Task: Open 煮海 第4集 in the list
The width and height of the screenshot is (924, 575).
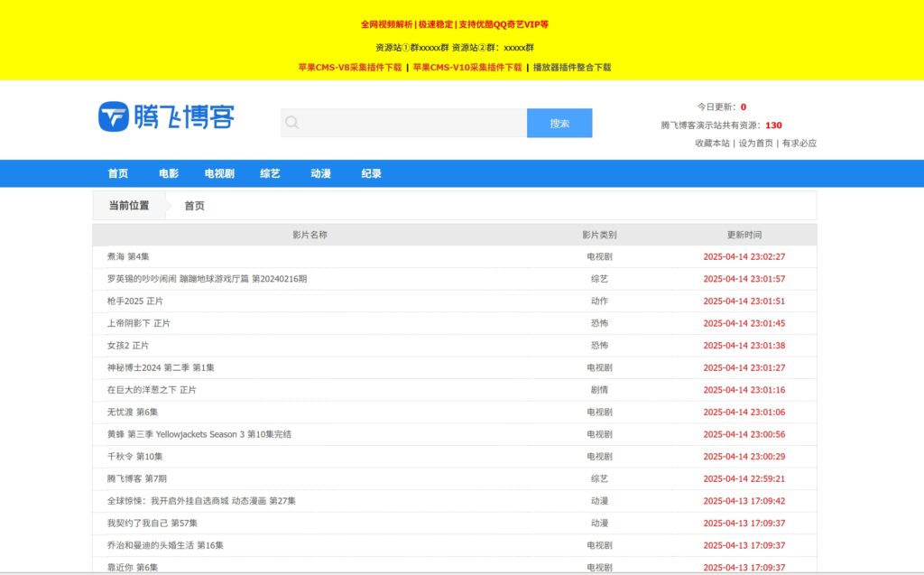Action: 128,256
